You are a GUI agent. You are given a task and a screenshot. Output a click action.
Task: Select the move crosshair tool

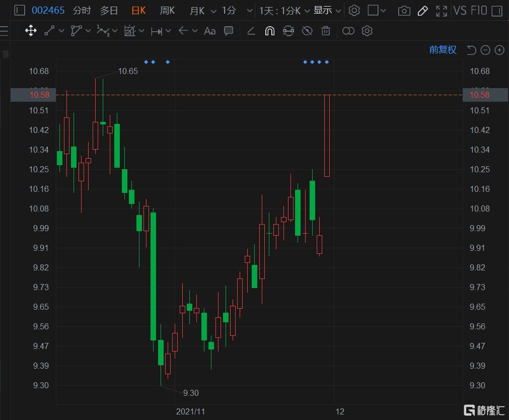(31, 31)
